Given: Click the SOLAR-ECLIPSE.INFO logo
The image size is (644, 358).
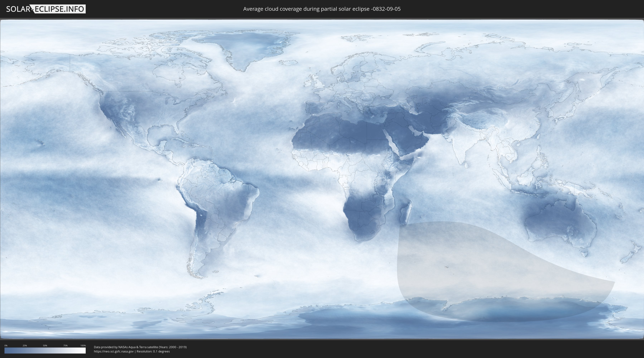Looking at the screenshot, I should (x=46, y=9).
